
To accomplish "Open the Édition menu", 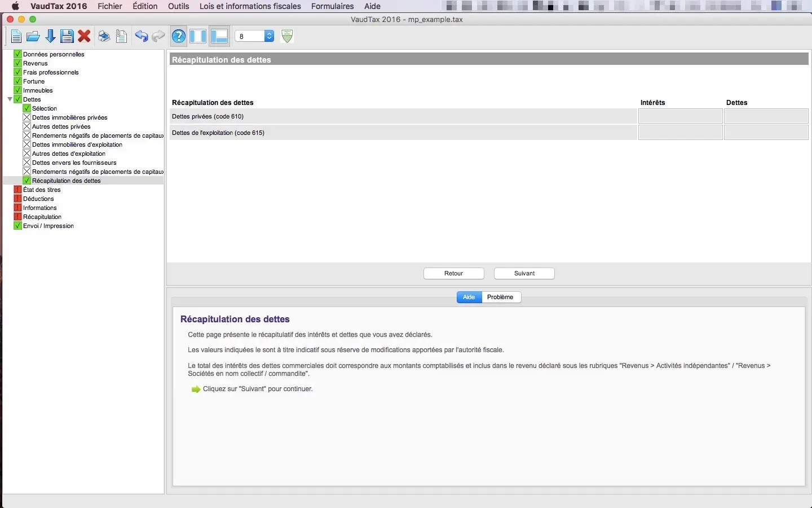I will tap(145, 6).
